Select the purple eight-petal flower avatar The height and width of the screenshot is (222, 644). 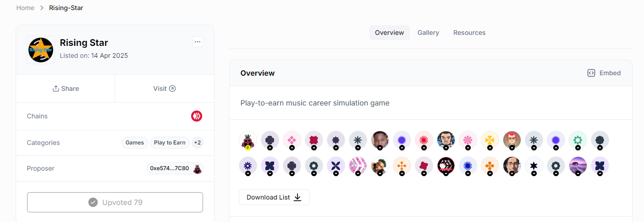click(x=248, y=166)
